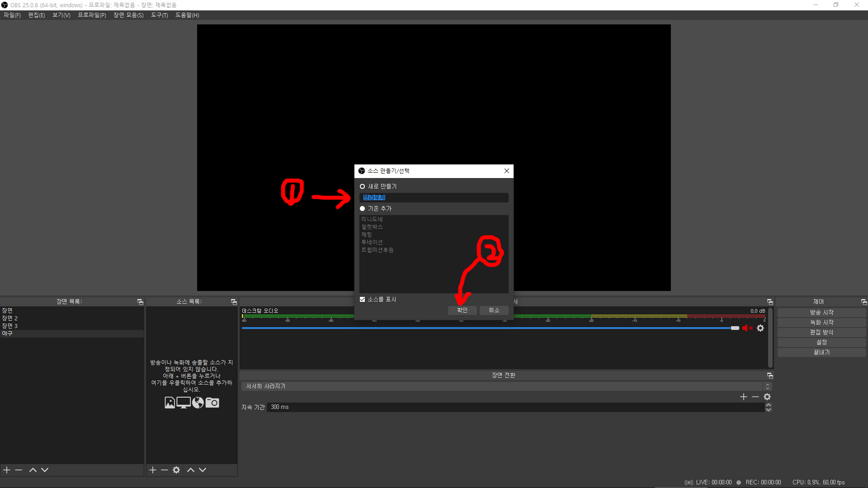Open the 도구(T) menu
868x488 pixels.
pyautogui.click(x=159, y=15)
